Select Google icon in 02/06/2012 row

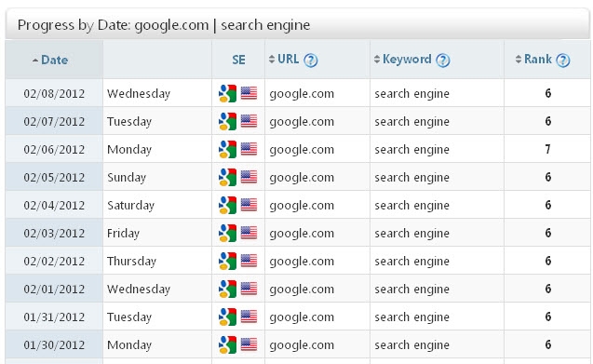coord(228,150)
